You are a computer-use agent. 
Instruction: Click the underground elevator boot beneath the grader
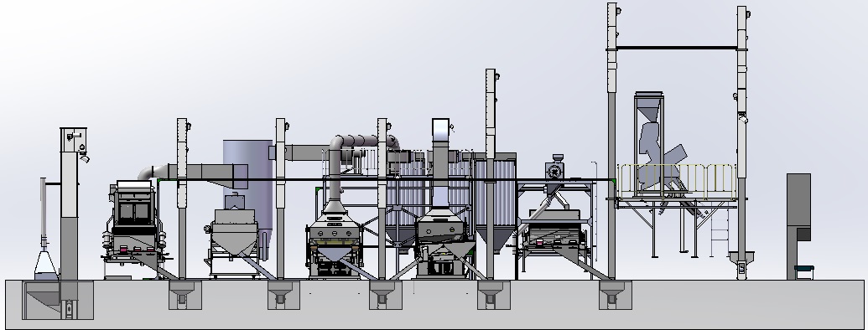pyautogui.click(x=615, y=295)
